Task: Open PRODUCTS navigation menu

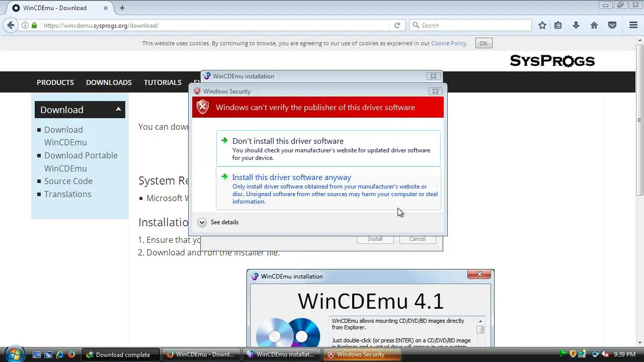Action: (55, 82)
